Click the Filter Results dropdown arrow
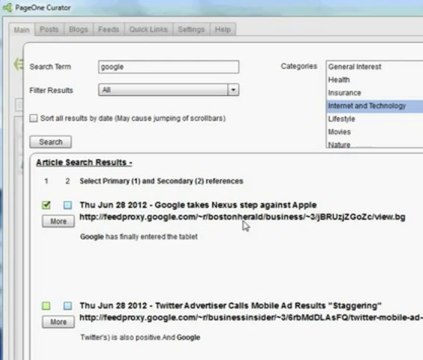The height and width of the screenshot is (360, 423). point(233,90)
